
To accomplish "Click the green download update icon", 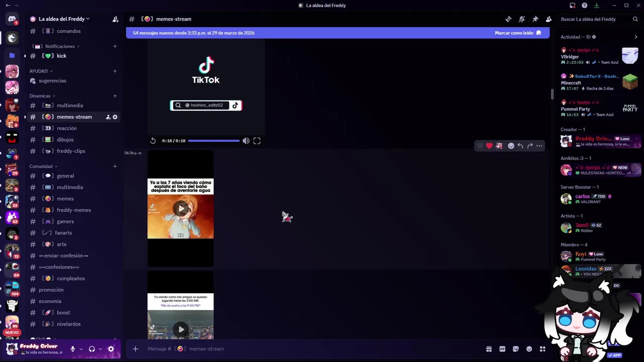I will (597, 6).
